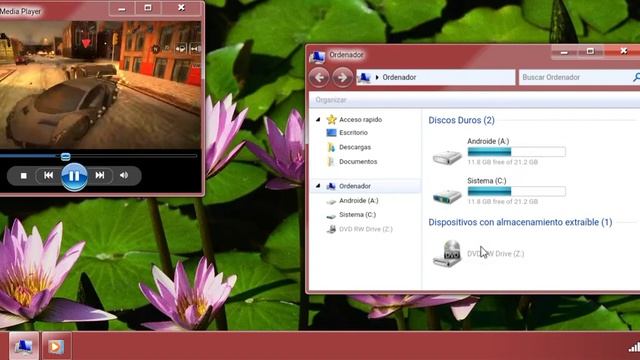This screenshot has height=360, width=640.
Task: Click the DVD drive icon in main pane
Action: pos(447,253)
